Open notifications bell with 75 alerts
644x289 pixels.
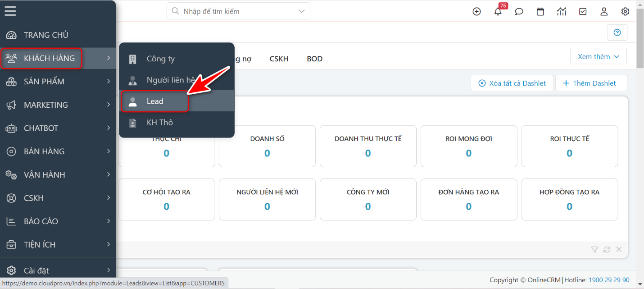pyautogui.click(x=498, y=11)
